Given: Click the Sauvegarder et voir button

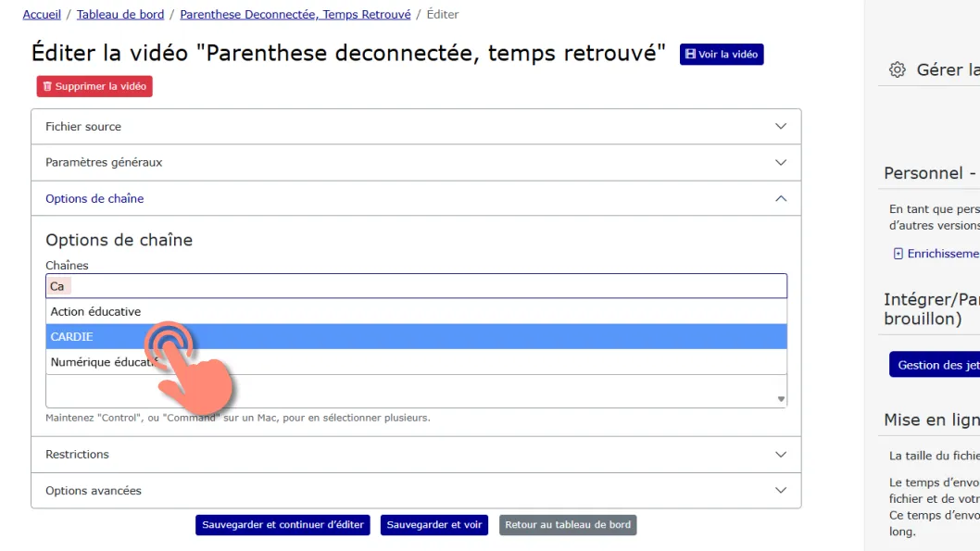Looking at the screenshot, I should tap(434, 525).
